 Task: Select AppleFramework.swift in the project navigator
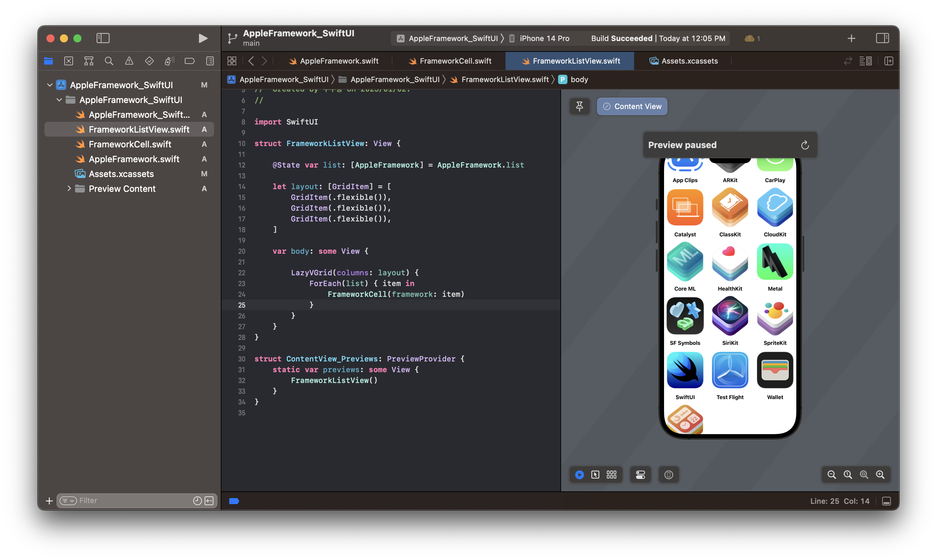click(x=134, y=159)
